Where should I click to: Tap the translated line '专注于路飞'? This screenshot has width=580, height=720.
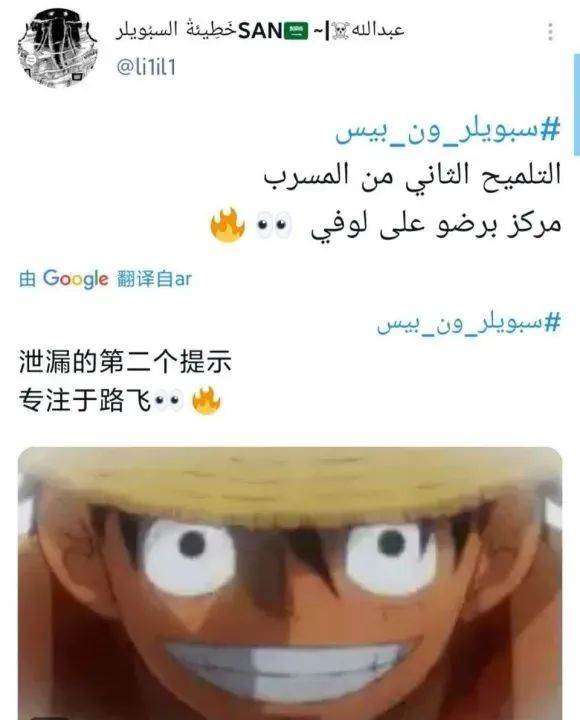85,400
